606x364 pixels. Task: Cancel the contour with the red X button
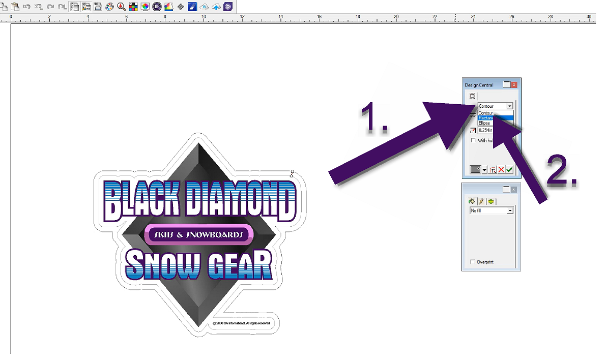pos(501,169)
